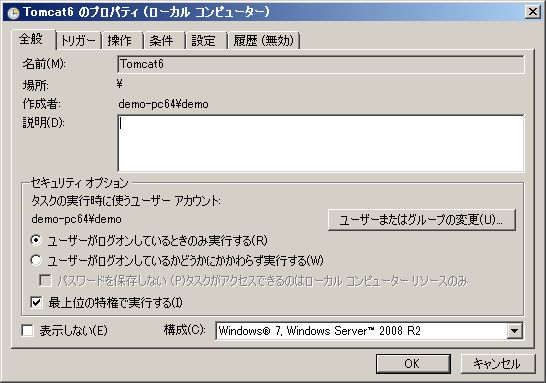Screen dimensions: 546x383
Task: Close the Tomcat6 properties dialog
Action: (x=533, y=12)
